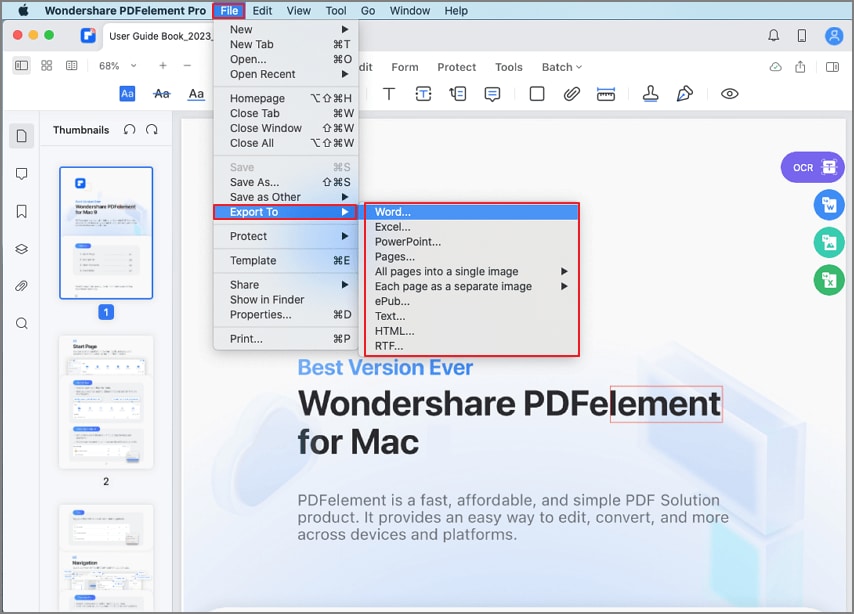The width and height of the screenshot is (854, 614).
Task: Select the highlight text Aa tool
Action: [127, 94]
